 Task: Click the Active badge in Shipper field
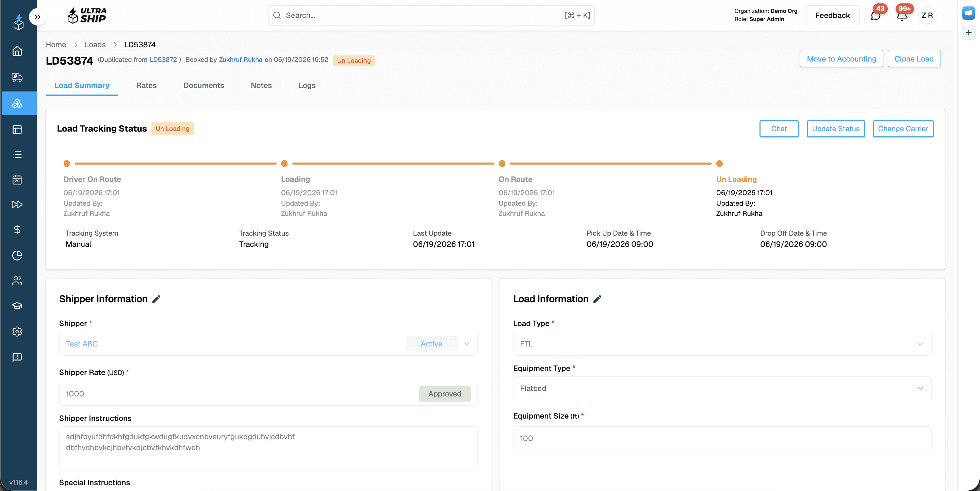tap(431, 344)
